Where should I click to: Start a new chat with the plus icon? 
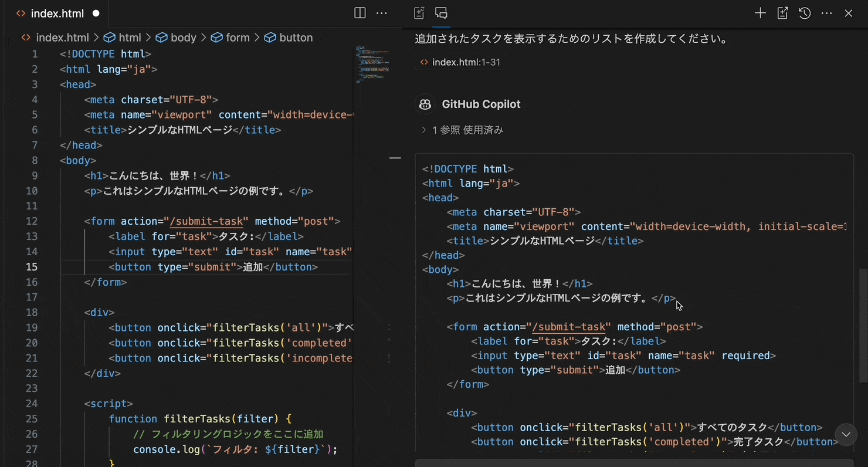(760, 13)
